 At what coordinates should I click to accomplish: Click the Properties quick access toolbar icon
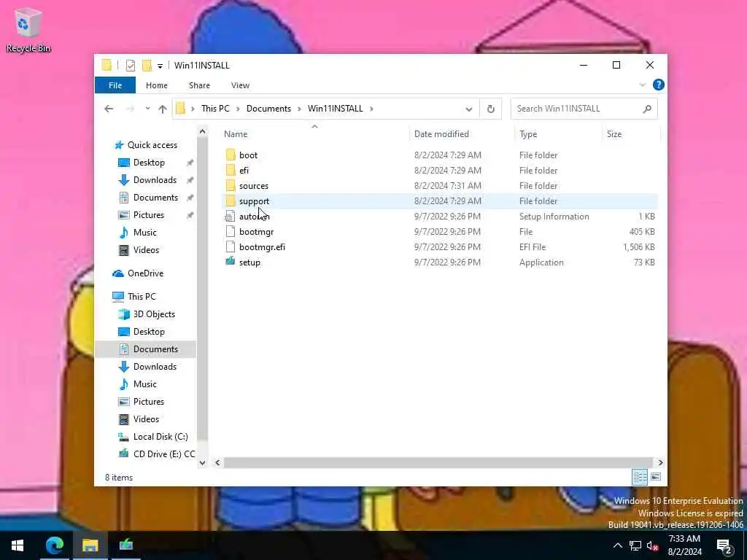pos(131,65)
